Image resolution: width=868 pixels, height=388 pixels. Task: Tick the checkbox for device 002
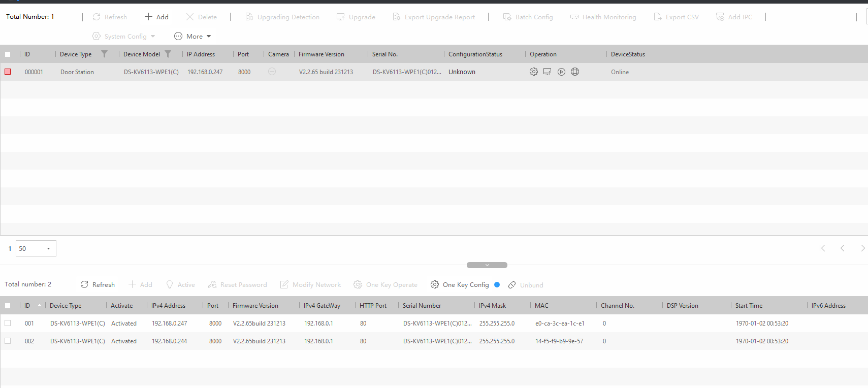8,341
